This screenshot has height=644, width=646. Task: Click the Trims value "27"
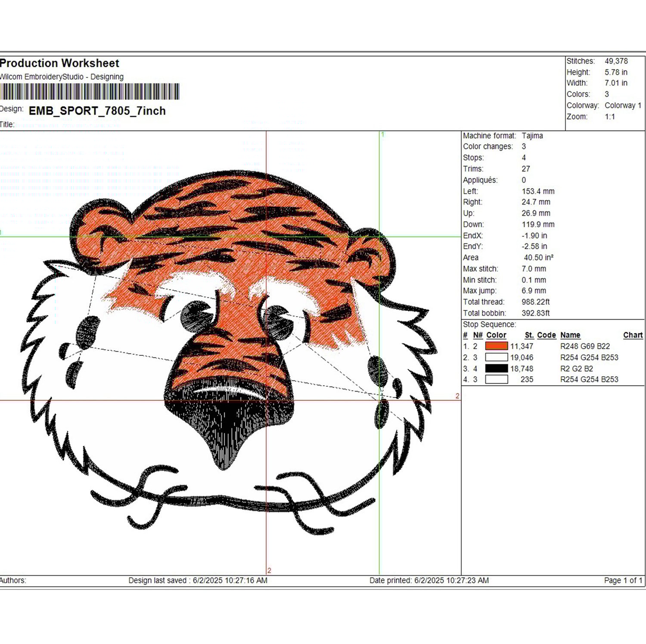(x=526, y=169)
